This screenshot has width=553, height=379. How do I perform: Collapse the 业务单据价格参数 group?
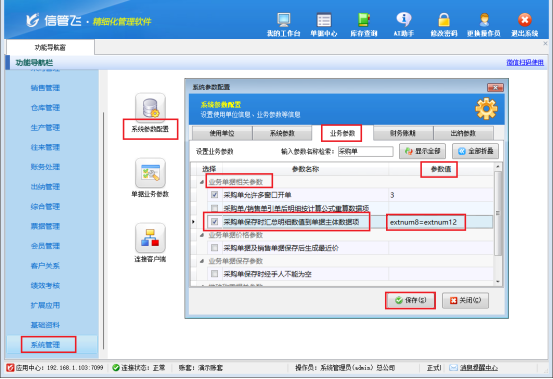202,235
